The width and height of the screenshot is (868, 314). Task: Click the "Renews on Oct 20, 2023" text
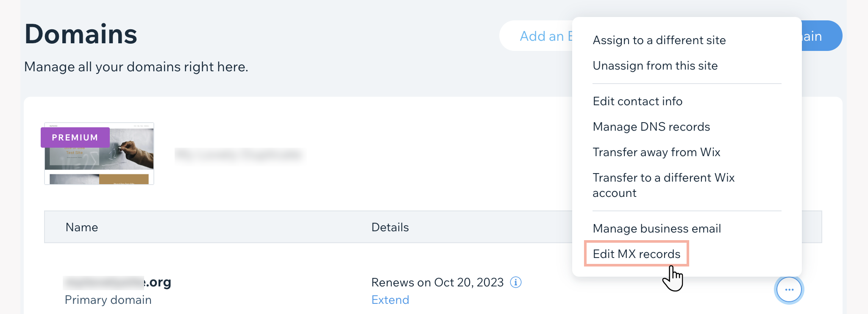[437, 282]
